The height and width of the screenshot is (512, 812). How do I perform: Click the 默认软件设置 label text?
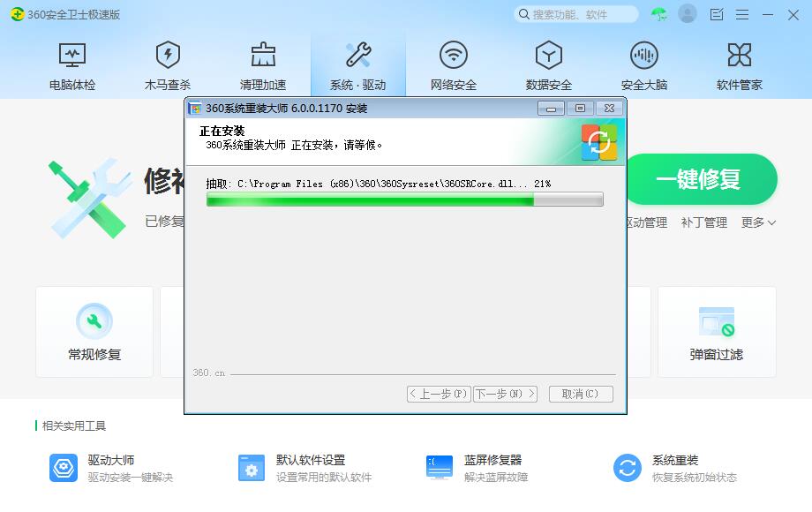pyautogui.click(x=311, y=460)
